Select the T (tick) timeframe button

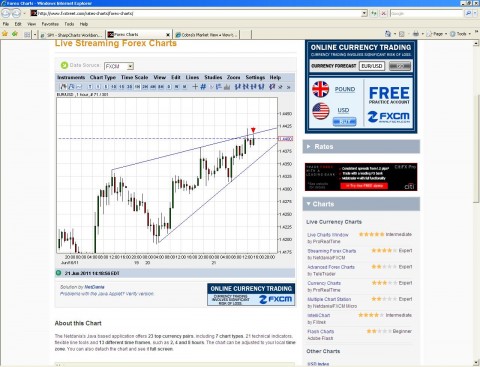(x=90, y=87)
